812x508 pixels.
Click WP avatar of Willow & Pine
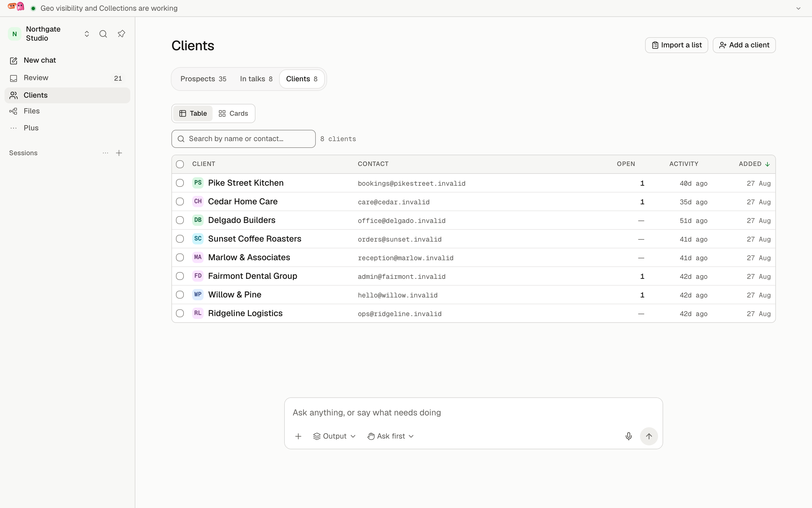198,294
